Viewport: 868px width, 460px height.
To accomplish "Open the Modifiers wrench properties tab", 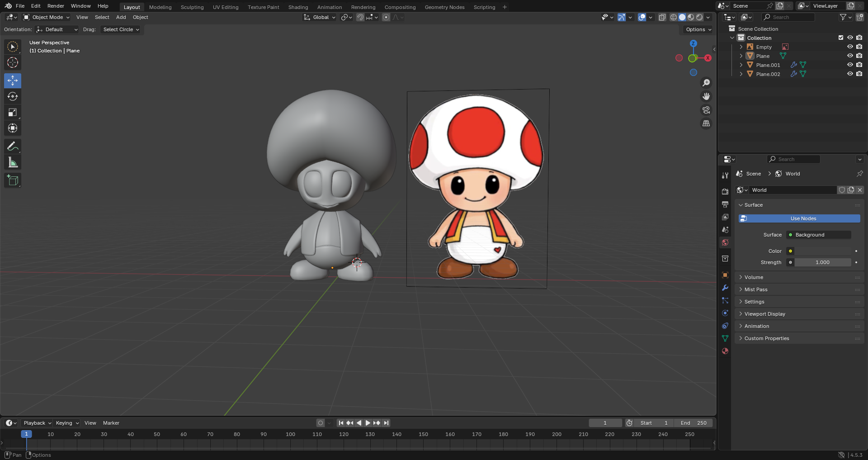I will [725, 288].
